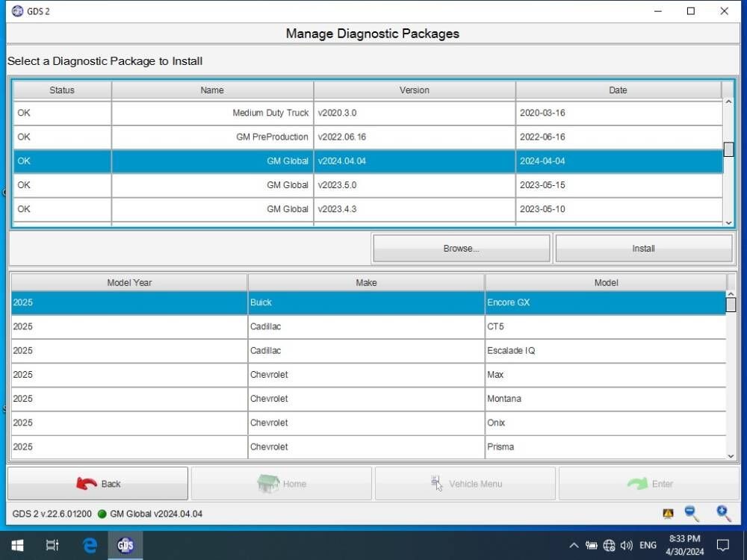Click the v2022.06.16 version cell
747x560 pixels.
[x=415, y=137]
